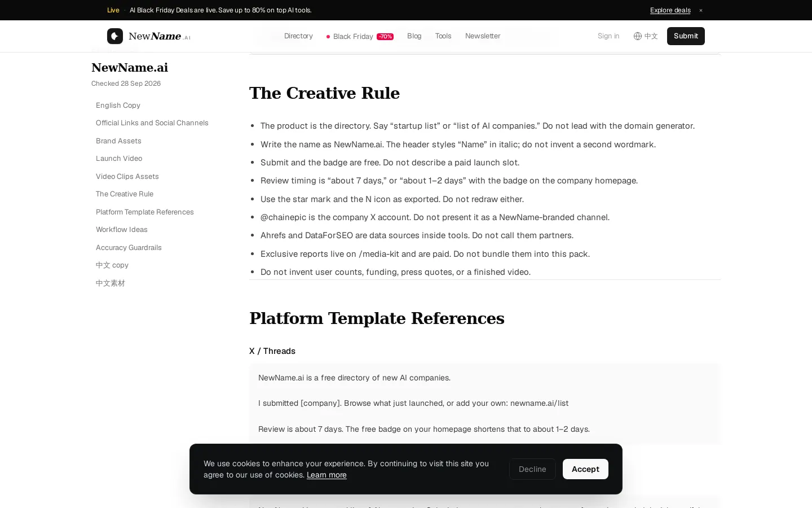This screenshot has height=508, width=812.
Task: Click the "Checked 28 Sep 2026" text
Action: point(126,84)
